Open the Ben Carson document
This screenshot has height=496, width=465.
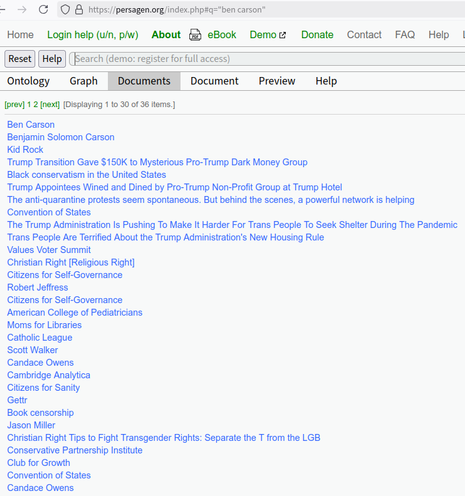[x=31, y=125]
